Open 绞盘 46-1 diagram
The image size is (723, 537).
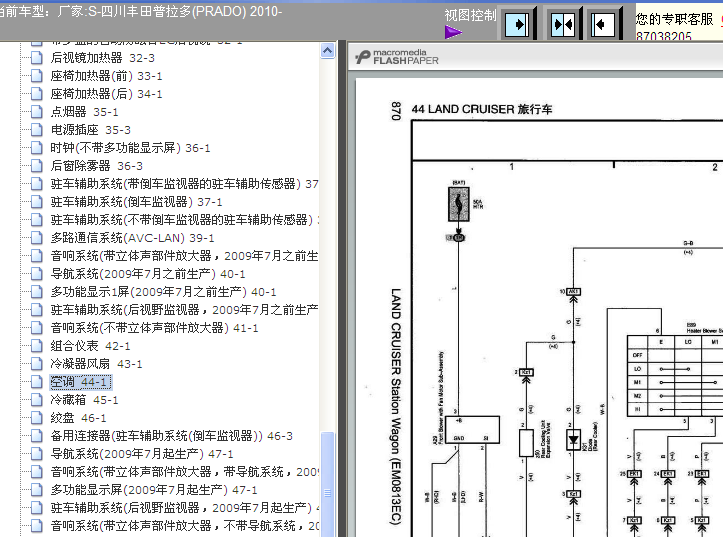(x=78, y=418)
